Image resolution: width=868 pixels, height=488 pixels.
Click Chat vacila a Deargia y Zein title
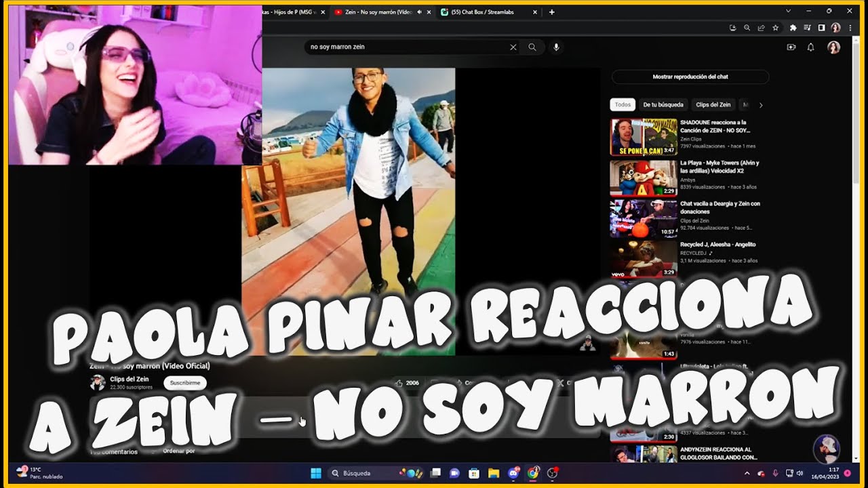(720, 207)
